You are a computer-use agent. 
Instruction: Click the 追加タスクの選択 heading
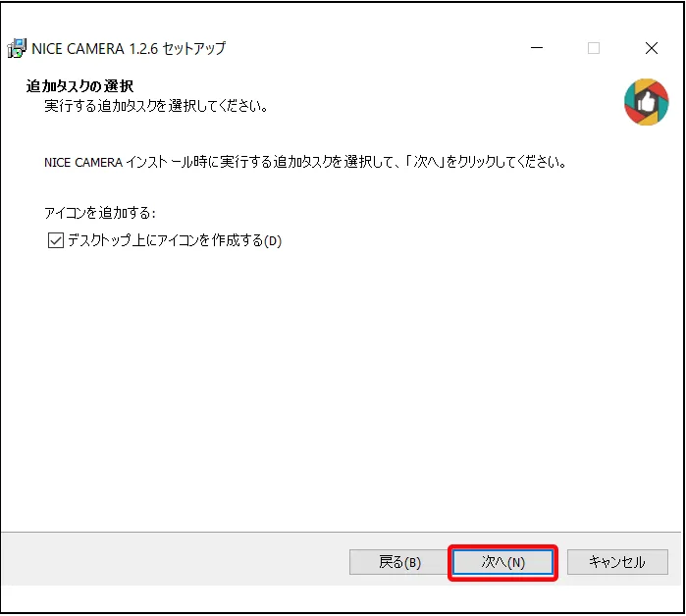pos(79,86)
